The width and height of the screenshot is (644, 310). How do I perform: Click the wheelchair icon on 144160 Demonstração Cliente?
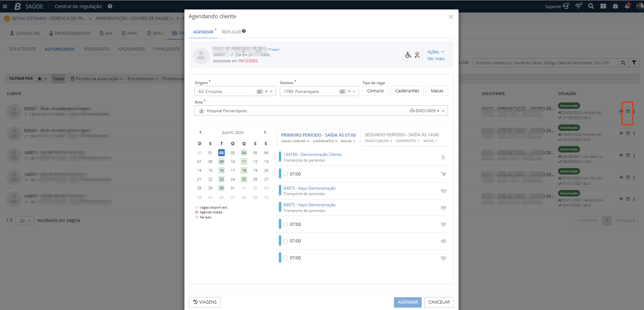coord(443,157)
